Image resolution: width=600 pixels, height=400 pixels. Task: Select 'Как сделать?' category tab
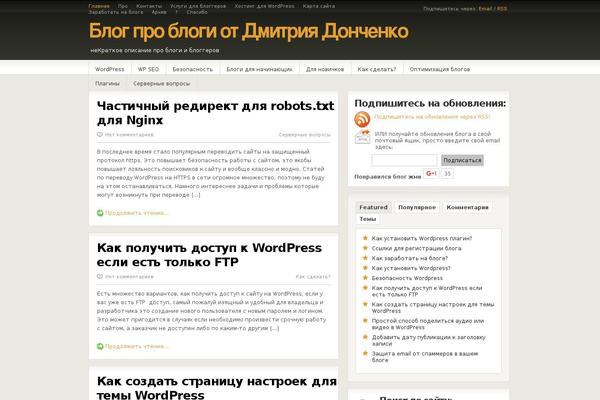click(377, 69)
